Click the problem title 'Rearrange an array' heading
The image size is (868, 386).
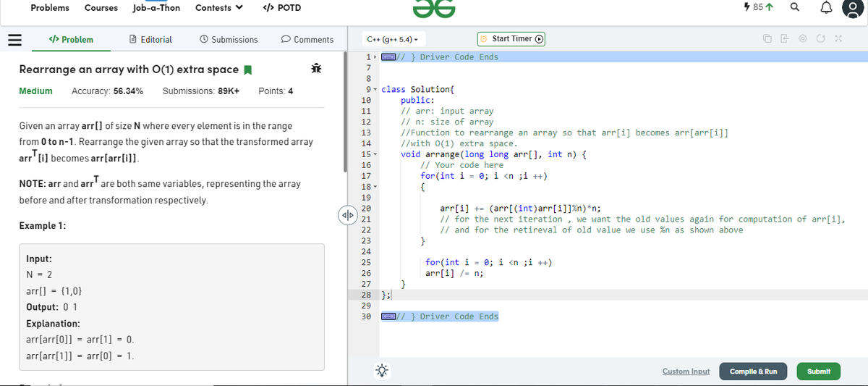coord(128,70)
